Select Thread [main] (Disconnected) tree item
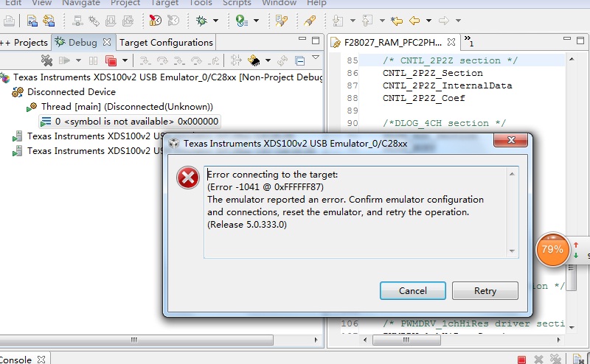 [x=127, y=106]
